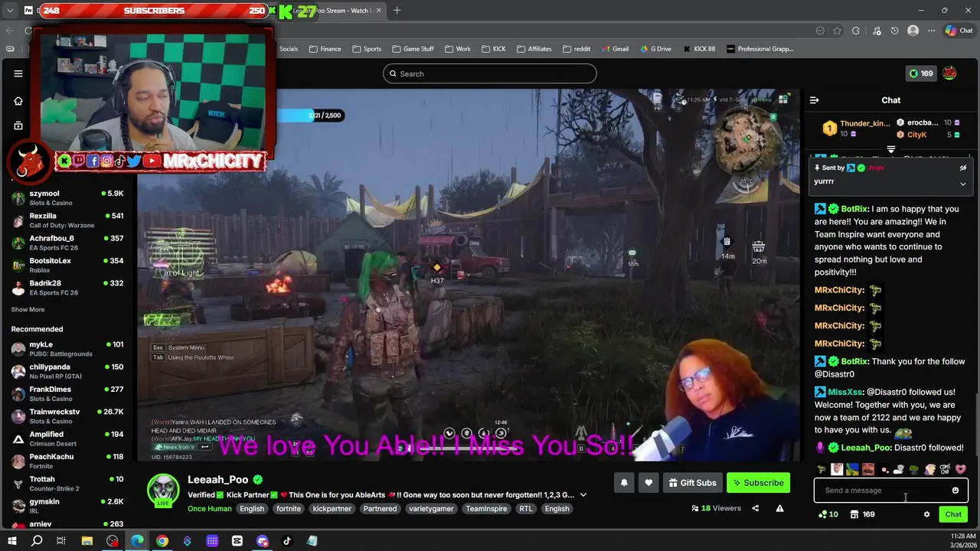Screen dimensions: 980x551
Task: Open FrankDimes recommended channel
Action: pos(67,393)
